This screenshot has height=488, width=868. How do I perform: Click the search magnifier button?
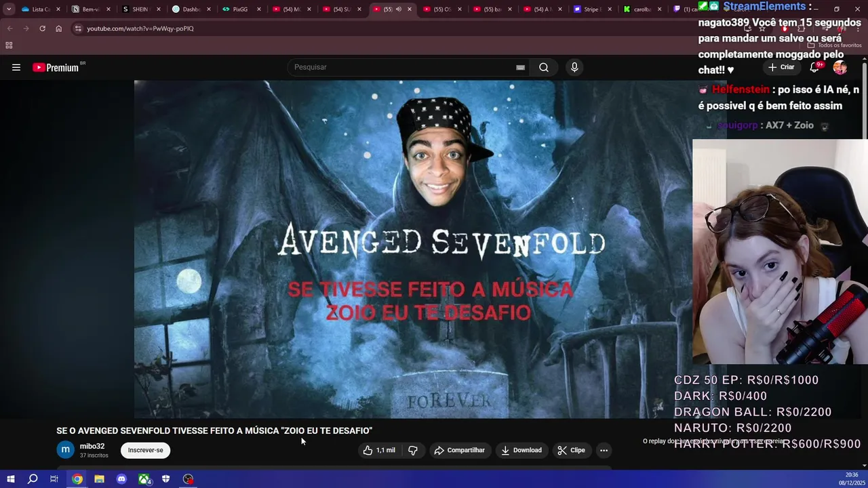544,67
